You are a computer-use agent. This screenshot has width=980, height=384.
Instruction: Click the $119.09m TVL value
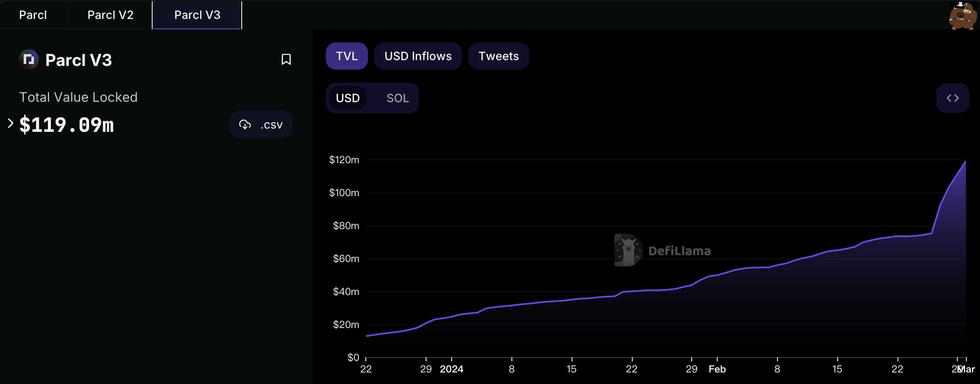point(66,125)
